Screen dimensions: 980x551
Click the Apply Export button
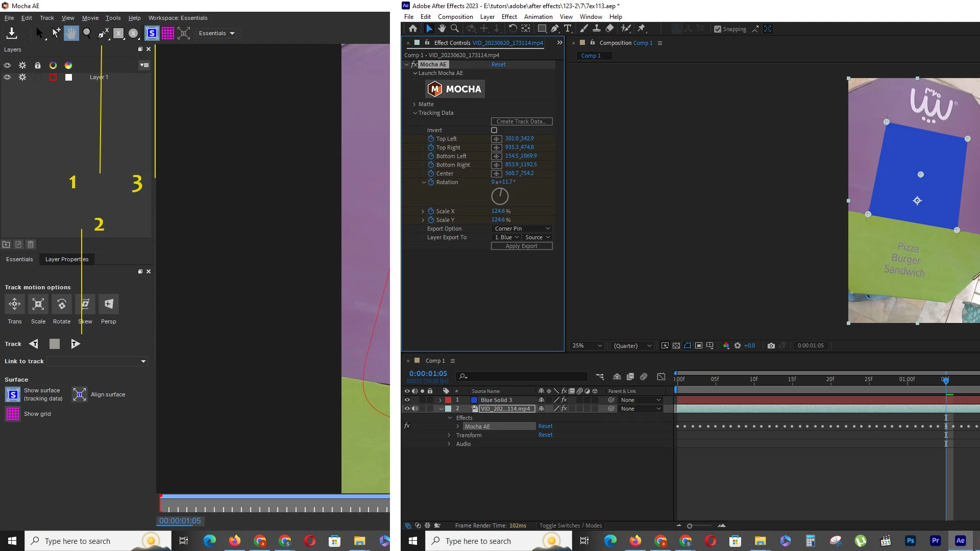[521, 246]
